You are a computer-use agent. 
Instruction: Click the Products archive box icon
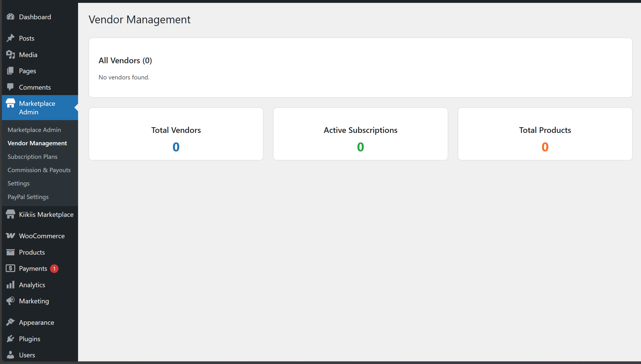(11, 252)
